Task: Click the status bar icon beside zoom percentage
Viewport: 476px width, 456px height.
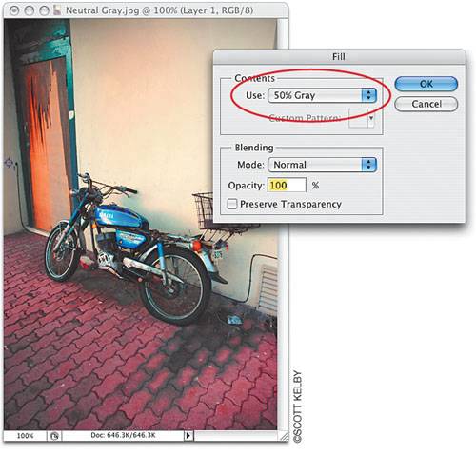Action: (54, 436)
